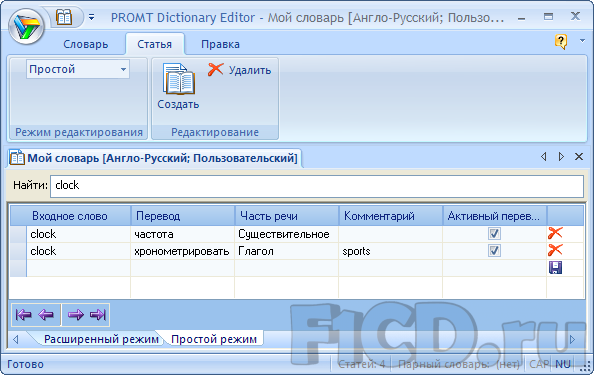This screenshot has height=375, width=594.
Task: Select the row header of частота row
Action: (18, 234)
